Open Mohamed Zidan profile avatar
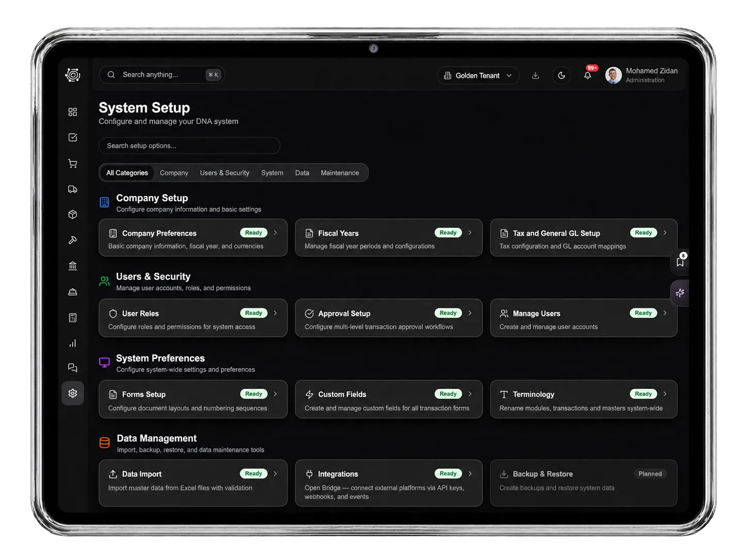The height and width of the screenshot is (560, 747). coord(613,75)
